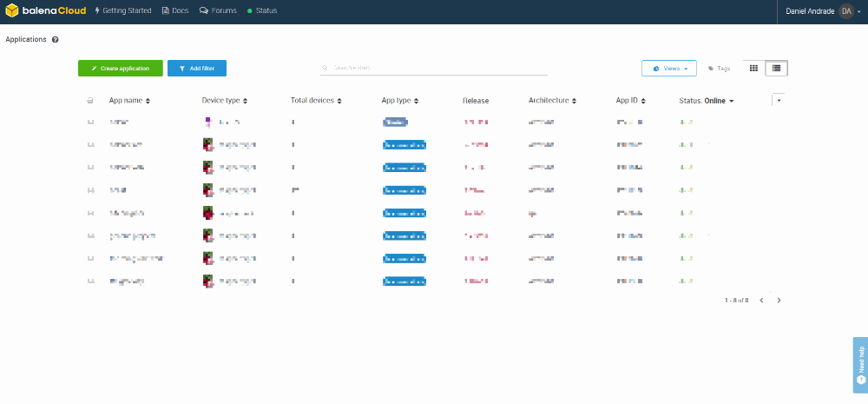The image size is (868, 404).
Task: Click the Applications help question mark icon
Action: tap(56, 40)
